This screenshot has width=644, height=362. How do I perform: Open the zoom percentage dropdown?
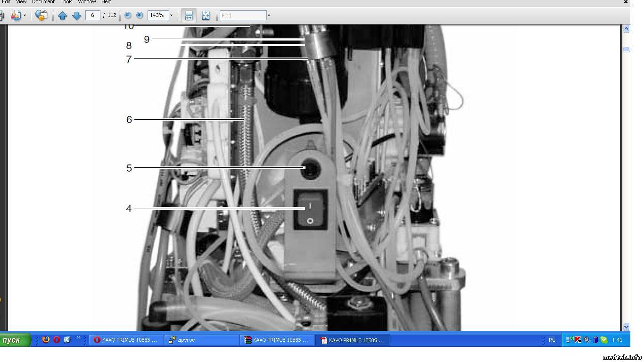[x=171, y=16]
